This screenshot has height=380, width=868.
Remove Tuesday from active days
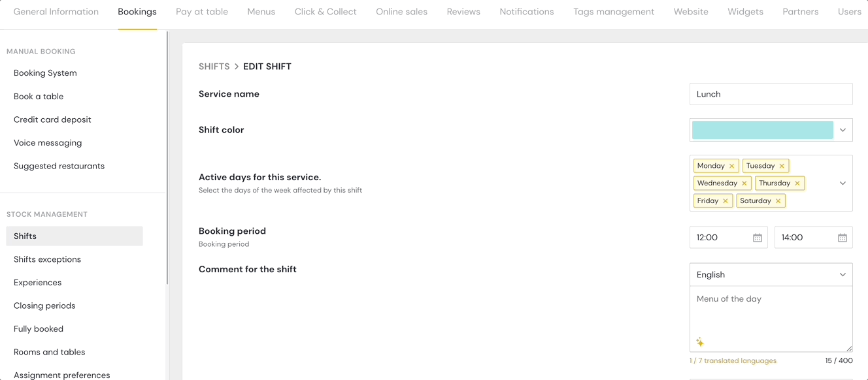tap(782, 166)
